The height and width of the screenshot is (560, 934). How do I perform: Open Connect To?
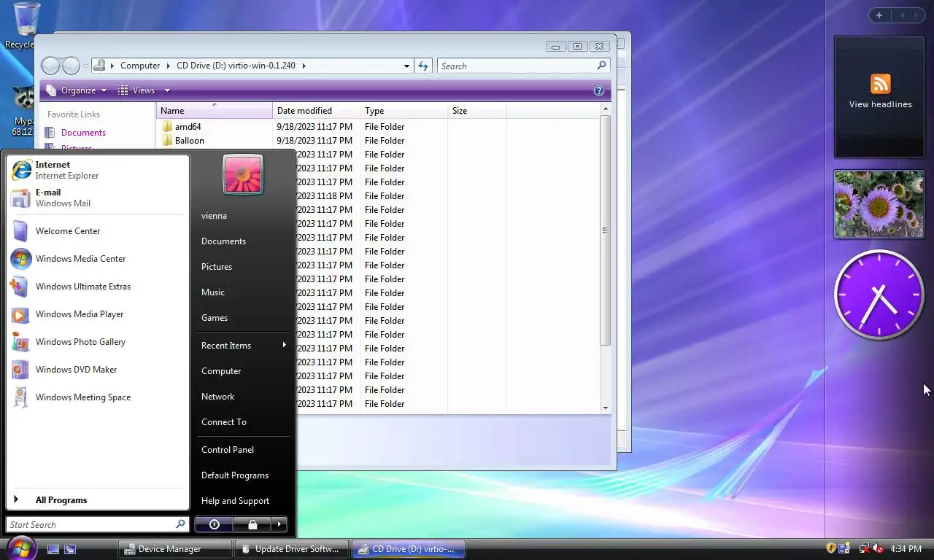pyautogui.click(x=242, y=422)
